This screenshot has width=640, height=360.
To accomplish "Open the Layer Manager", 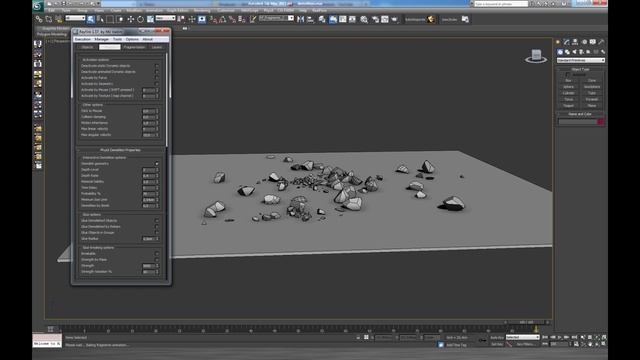I will click(x=322, y=19).
